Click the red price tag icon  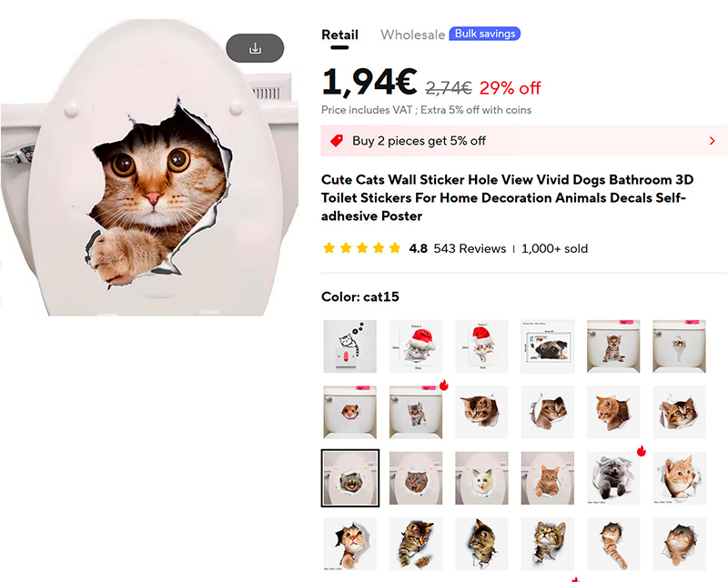coord(337,141)
